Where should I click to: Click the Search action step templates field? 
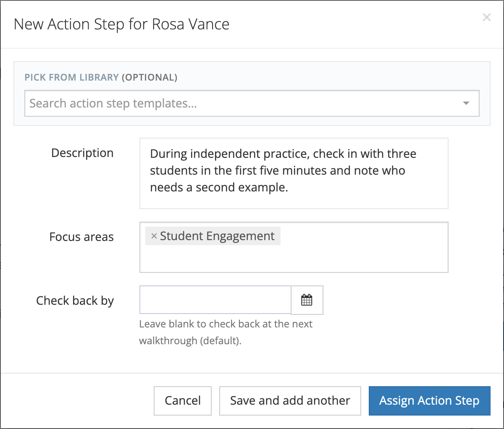(252, 103)
